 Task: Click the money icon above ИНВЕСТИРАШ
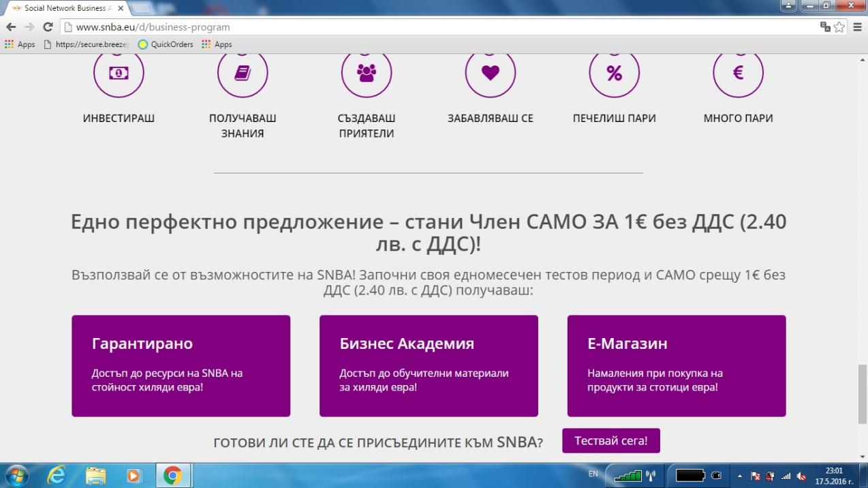119,73
